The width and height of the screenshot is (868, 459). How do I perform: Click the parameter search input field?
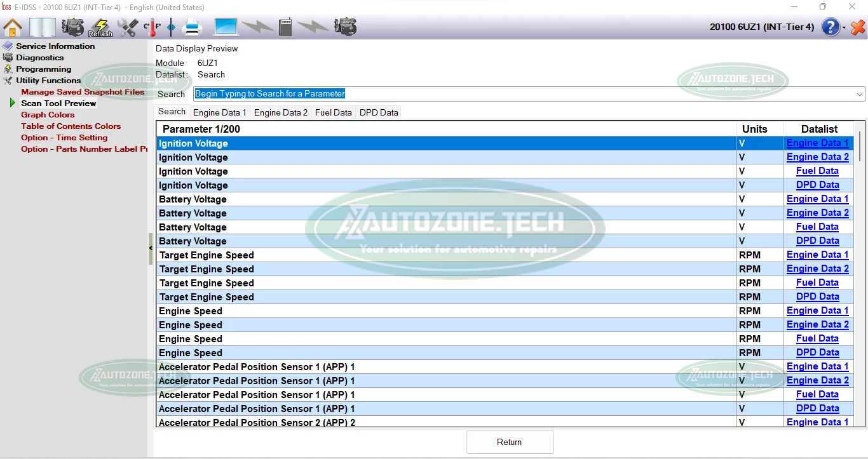tap(521, 94)
